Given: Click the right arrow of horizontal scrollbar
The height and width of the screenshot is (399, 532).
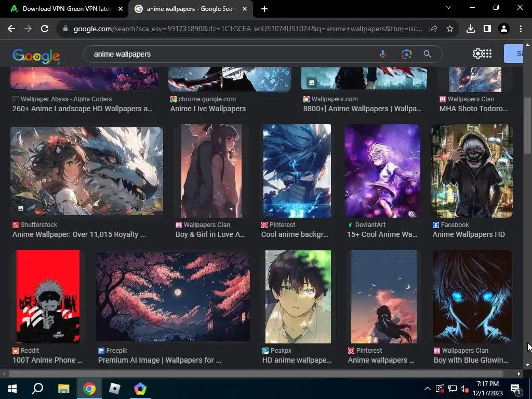Looking at the screenshot, I should [519, 374].
